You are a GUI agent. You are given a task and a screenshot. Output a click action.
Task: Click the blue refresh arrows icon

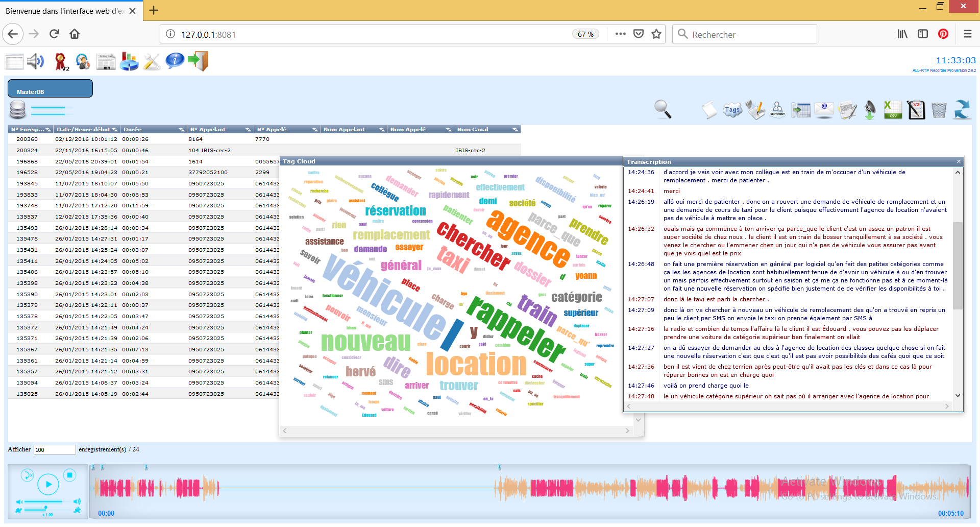[x=962, y=109]
